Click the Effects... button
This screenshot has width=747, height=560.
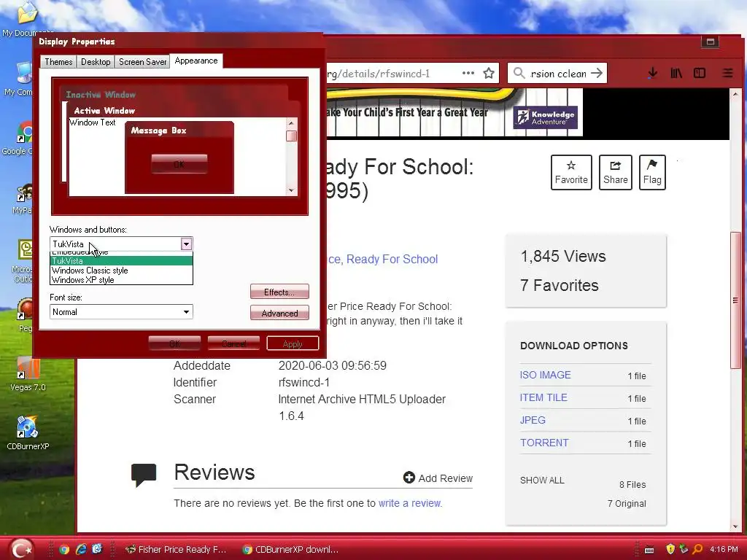click(x=279, y=292)
